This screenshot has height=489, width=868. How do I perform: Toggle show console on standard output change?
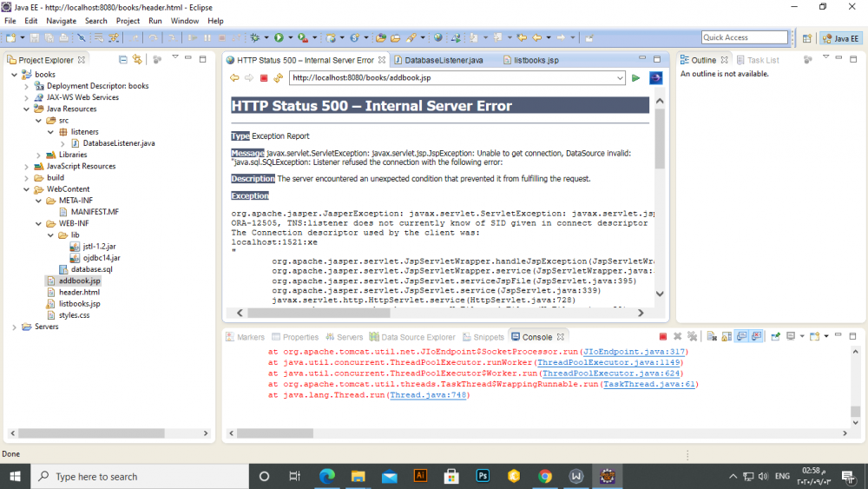742,336
